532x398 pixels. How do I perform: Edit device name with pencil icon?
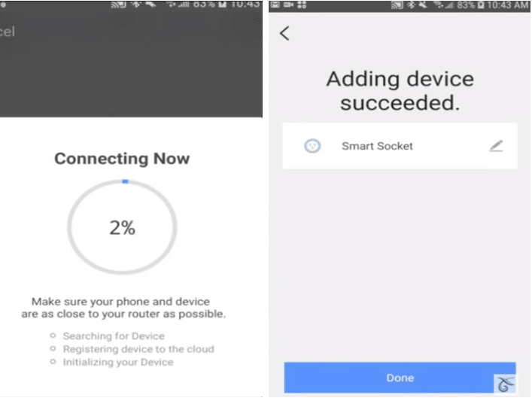pyautogui.click(x=496, y=146)
